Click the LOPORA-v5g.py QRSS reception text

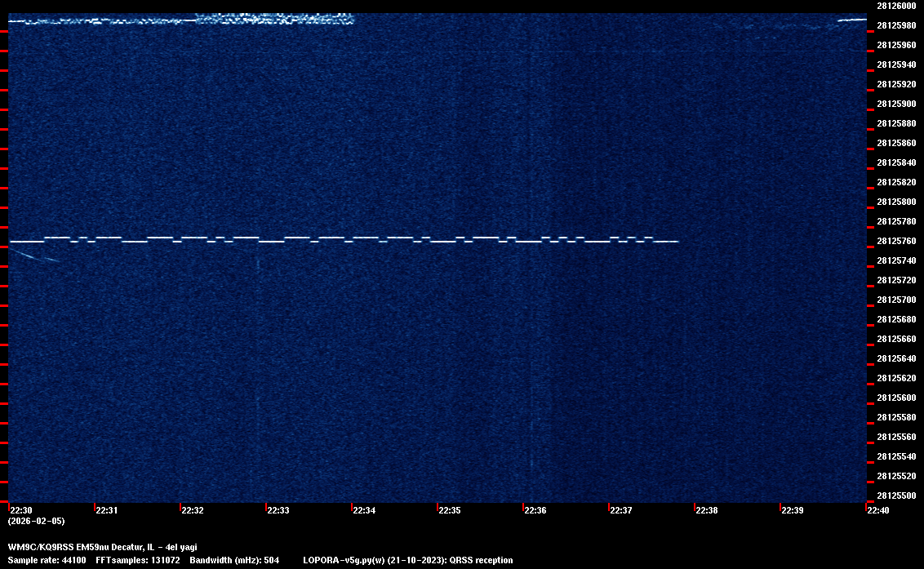[x=407, y=560]
